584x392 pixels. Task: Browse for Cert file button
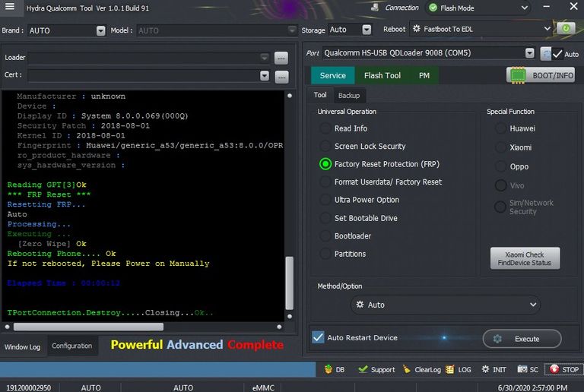click(x=281, y=77)
